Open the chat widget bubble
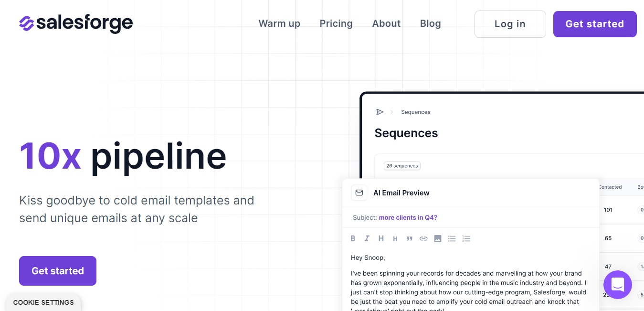 point(618,285)
